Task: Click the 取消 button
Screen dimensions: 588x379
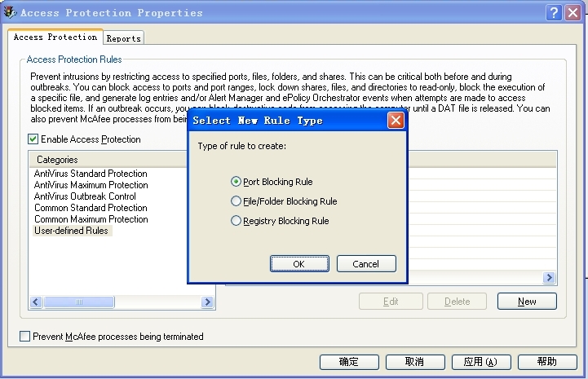Action: pyautogui.click(x=415, y=362)
